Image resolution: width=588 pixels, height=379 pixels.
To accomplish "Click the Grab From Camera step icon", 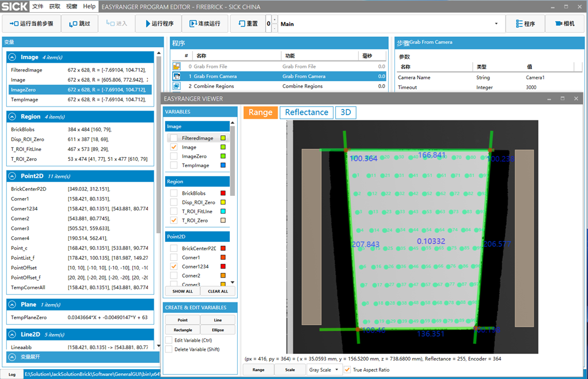I will tap(177, 76).
